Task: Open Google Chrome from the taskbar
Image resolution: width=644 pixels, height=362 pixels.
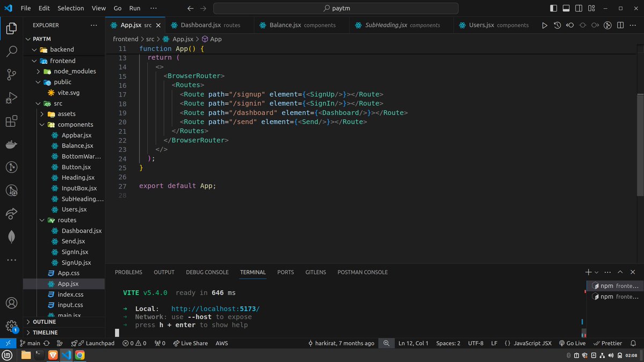Action: tap(79, 355)
